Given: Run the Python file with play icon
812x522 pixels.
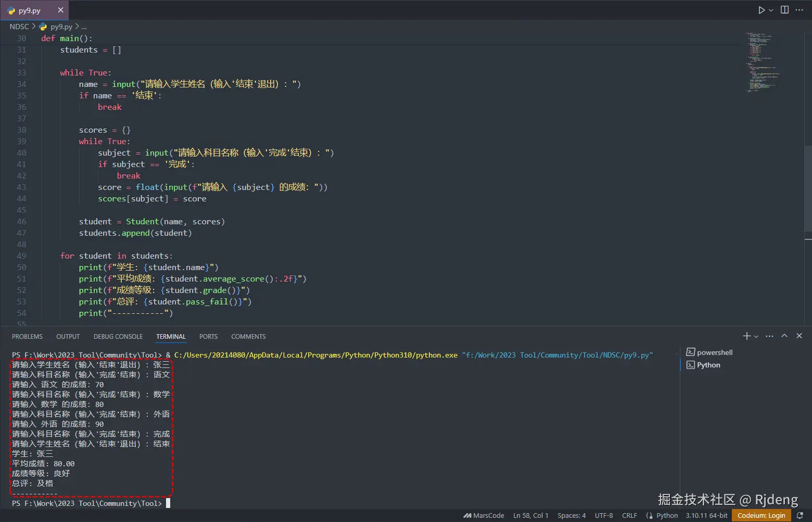Looking at the screenshot, I should point(762,10).
